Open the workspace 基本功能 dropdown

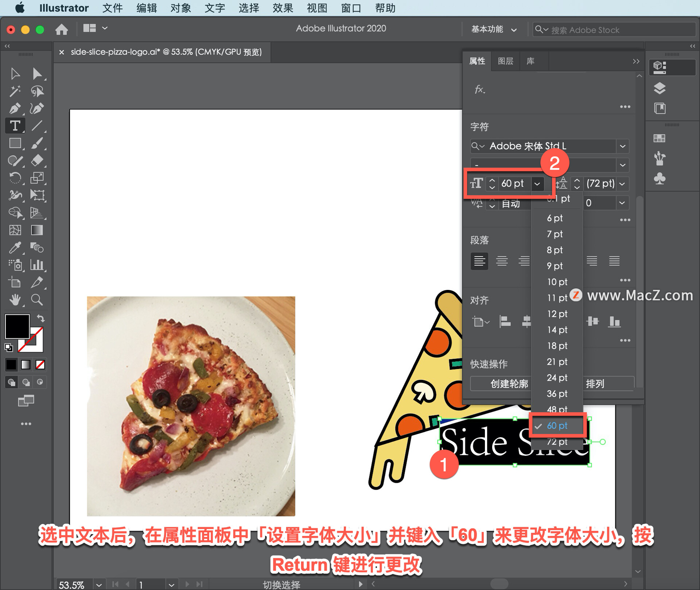[494, 30]
